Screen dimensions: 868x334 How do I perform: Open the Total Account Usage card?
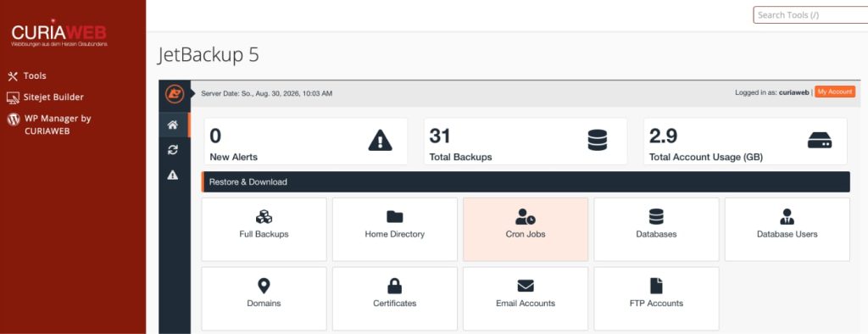tap(745, 142)
